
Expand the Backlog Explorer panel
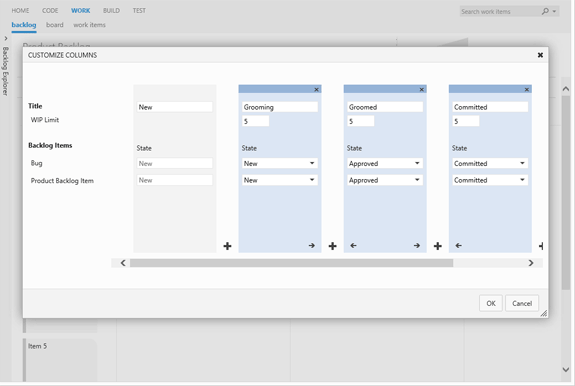click(x=6, y=38)
